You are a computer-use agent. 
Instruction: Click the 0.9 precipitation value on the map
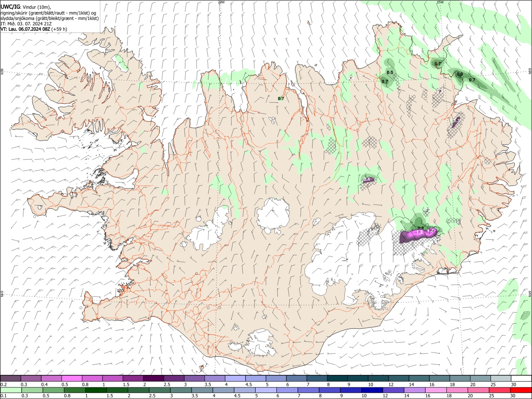pos(460,74)
